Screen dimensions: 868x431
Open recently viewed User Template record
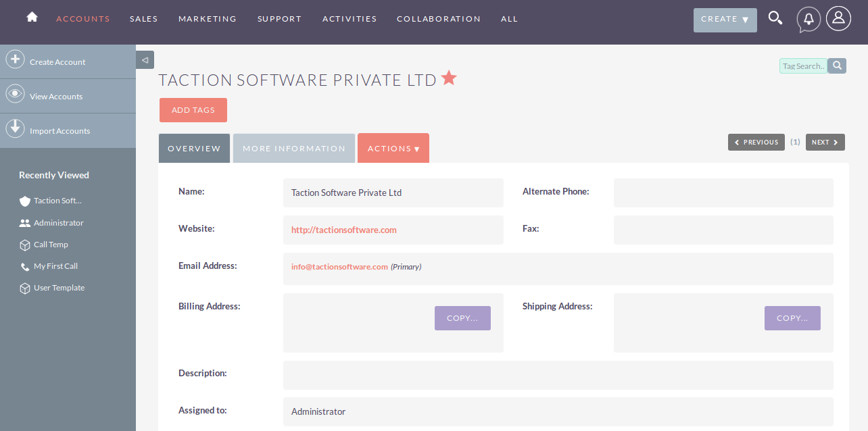coord(59,288)
